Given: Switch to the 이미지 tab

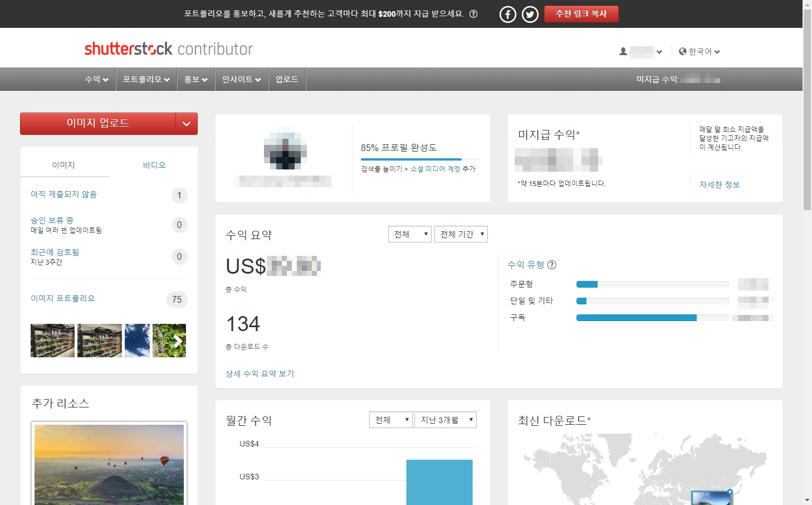Looking at the screenshot, I should [x=63, y=165].
